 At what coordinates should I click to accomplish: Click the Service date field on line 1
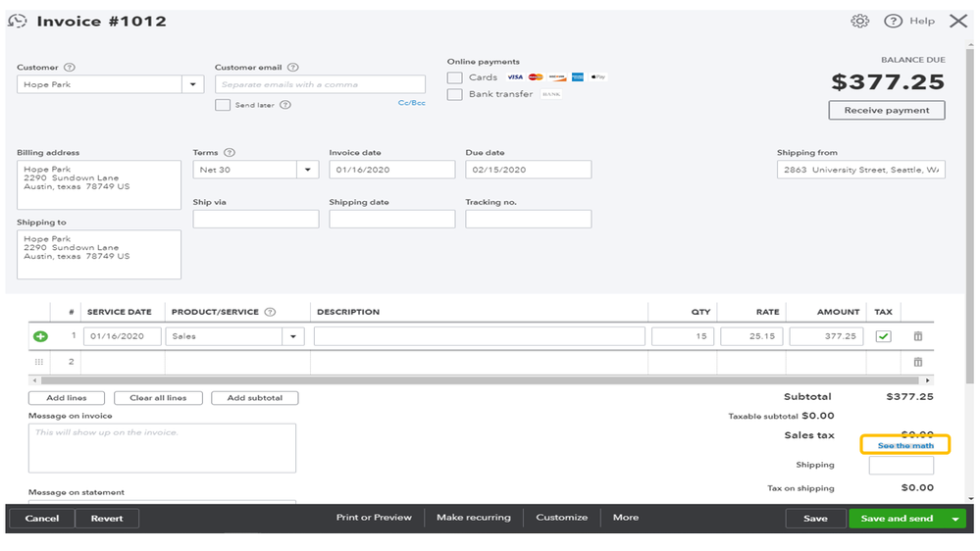click(x=122, y=336)
